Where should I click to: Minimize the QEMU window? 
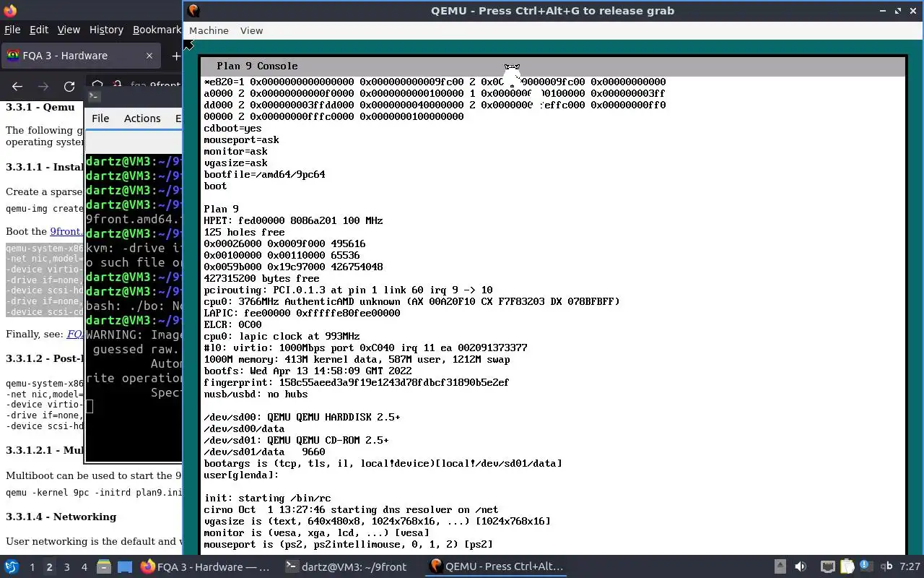click(883, 10)
